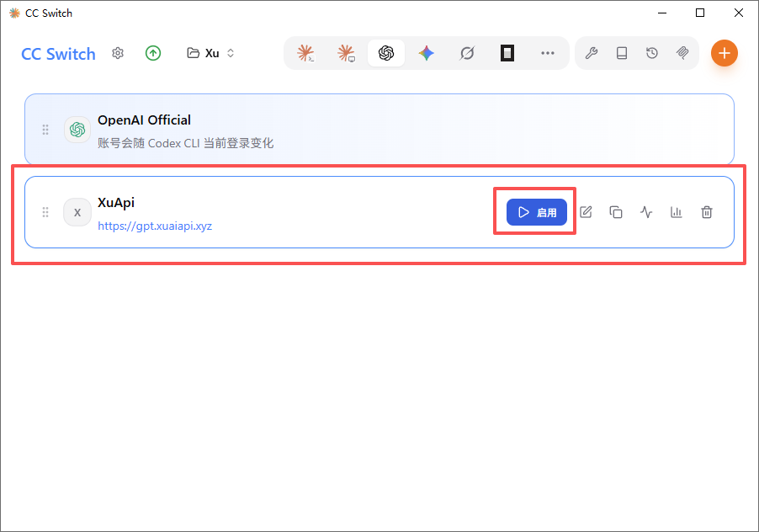This screenshot has height=532, width=759.
Task: Click the paperclip icon in toolbar
Action: (682, 53)
